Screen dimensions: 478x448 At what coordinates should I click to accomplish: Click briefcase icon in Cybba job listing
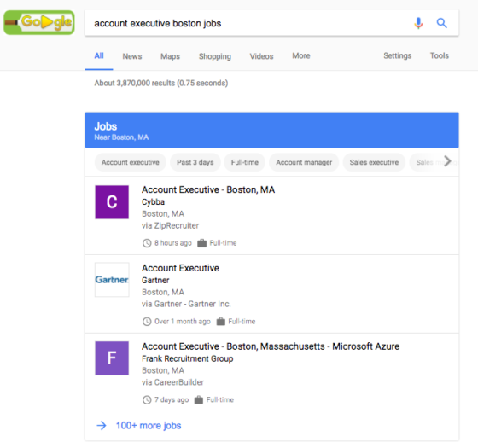pyautogui.click(x=201, y=243)
